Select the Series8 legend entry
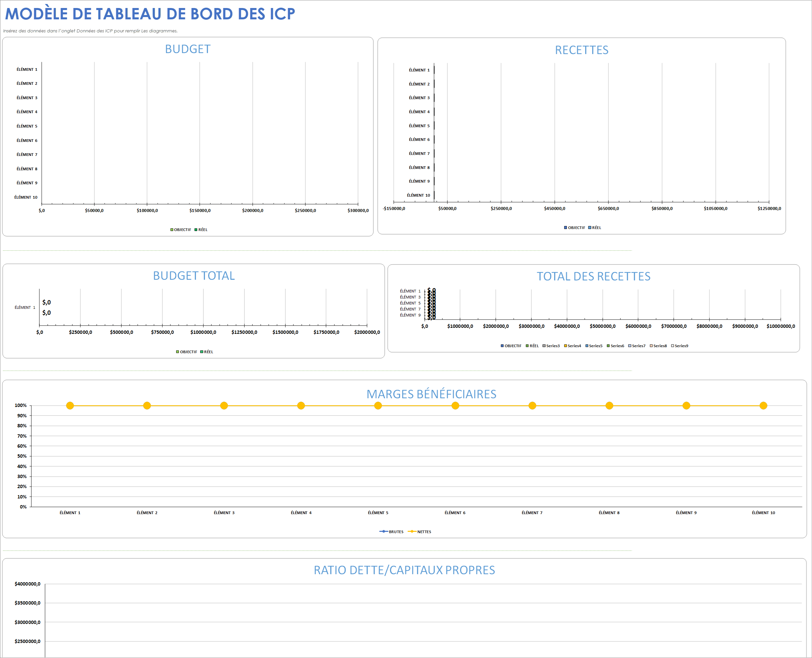This screenshot has width=812, height=658. pos(658,346)
